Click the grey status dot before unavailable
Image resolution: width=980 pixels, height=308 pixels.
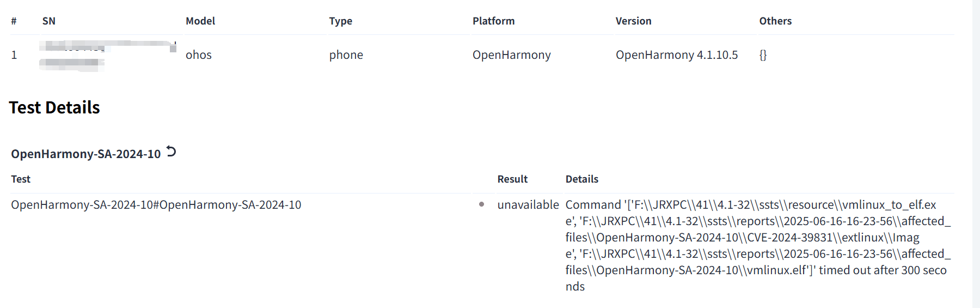481,204
